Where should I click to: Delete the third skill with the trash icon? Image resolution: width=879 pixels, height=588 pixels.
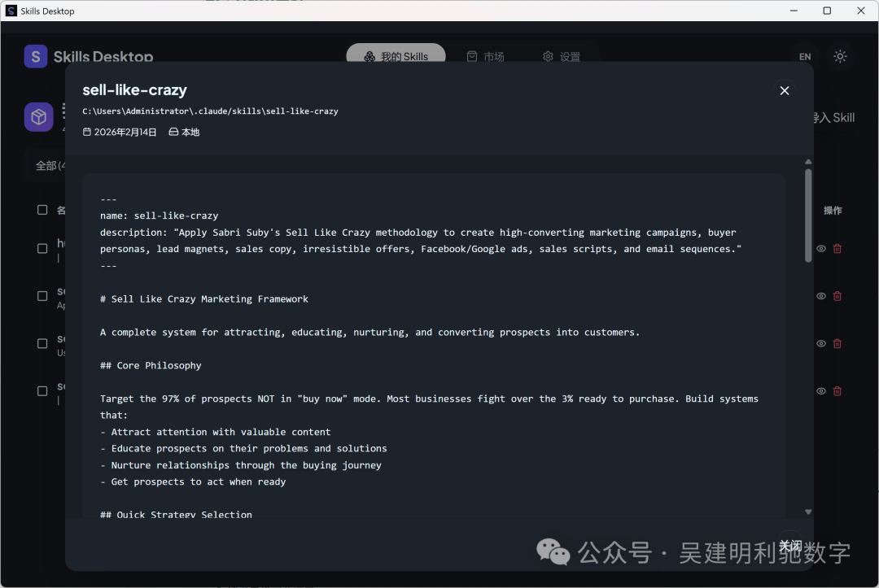pos(837,344)
